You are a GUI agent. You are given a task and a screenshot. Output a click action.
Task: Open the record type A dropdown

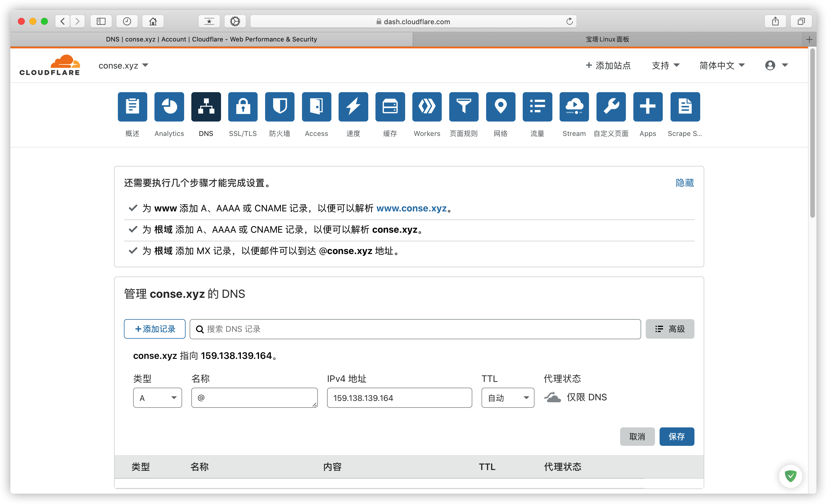pyautogui.click(x=157, y=398)
